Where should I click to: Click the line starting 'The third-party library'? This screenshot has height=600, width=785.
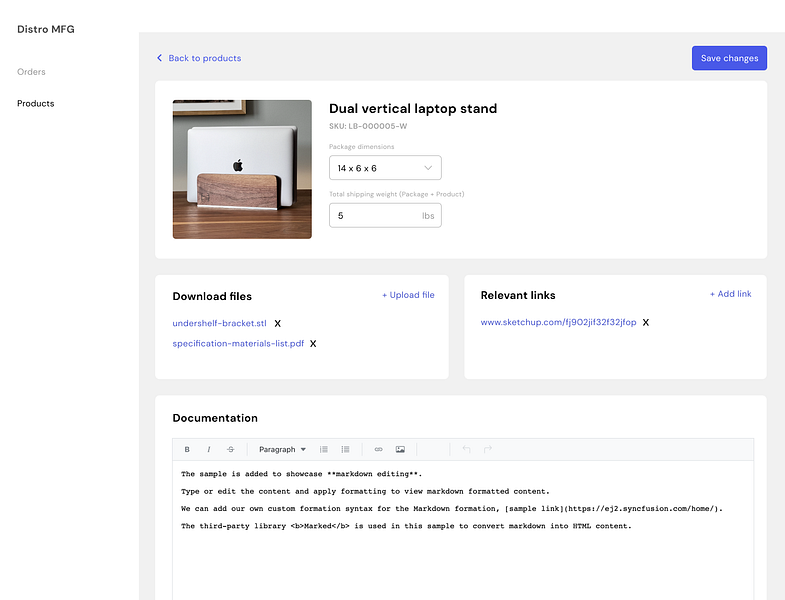[x=406, y=526]
